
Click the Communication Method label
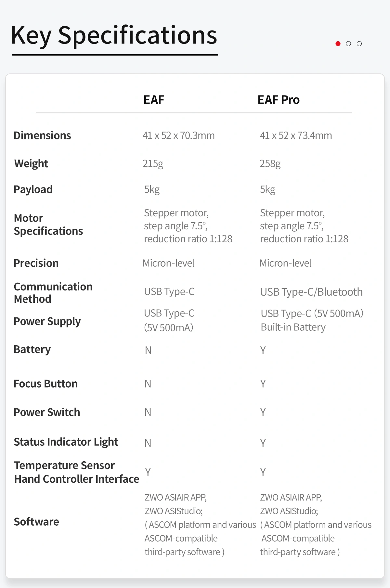pyautogui.click(x=53, y=293)
